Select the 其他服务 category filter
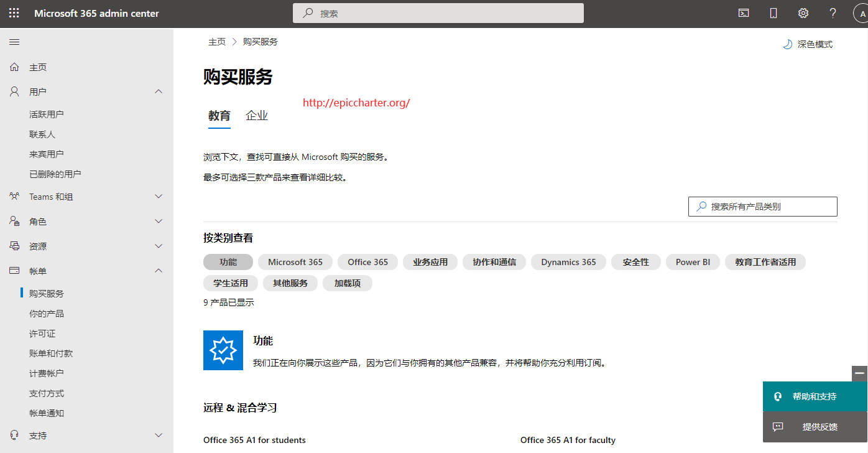 [290, 283]
